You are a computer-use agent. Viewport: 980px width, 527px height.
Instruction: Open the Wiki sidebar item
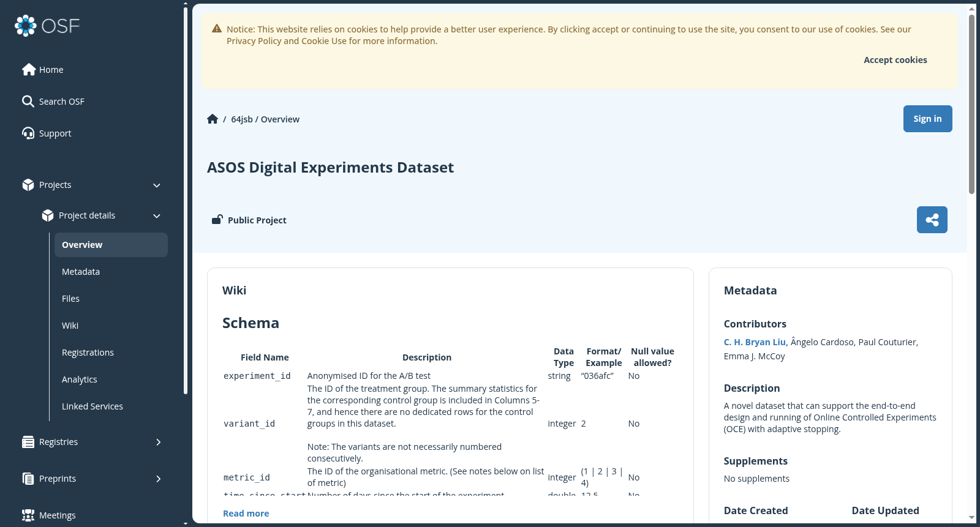[111, 326]
